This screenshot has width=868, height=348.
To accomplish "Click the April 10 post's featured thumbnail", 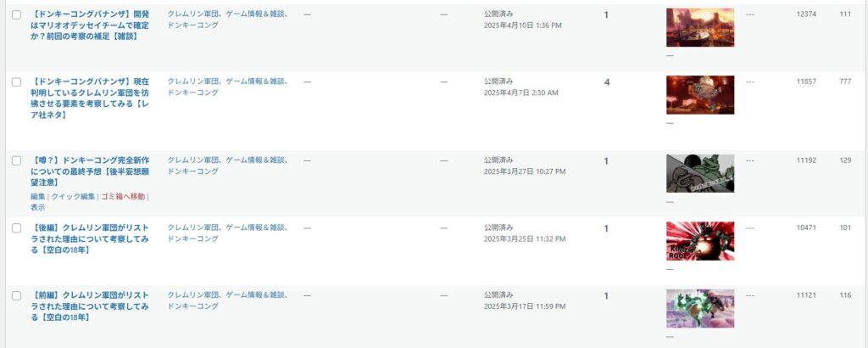I will tap(700, 27).
